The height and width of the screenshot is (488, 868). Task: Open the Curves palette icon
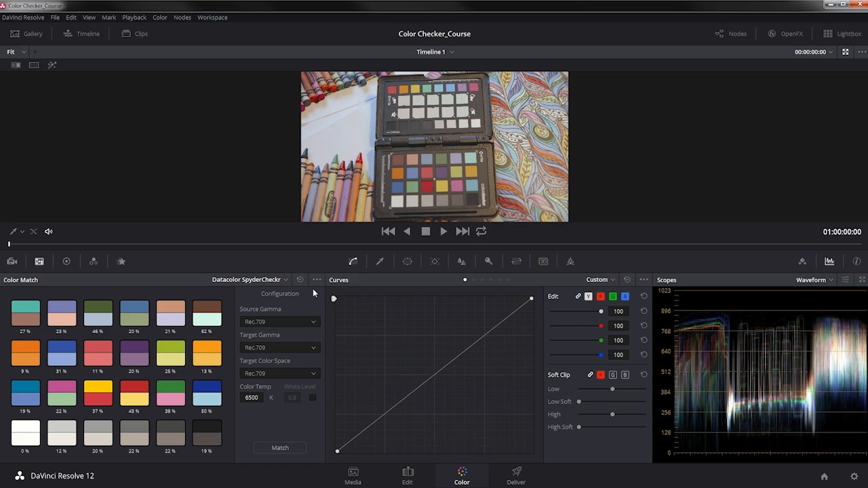point(353,262)
